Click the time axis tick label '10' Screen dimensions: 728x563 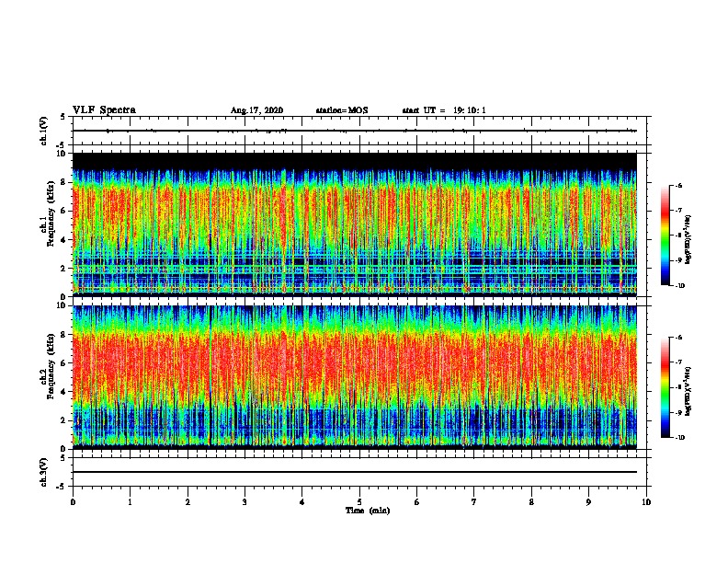click(646, 502)
